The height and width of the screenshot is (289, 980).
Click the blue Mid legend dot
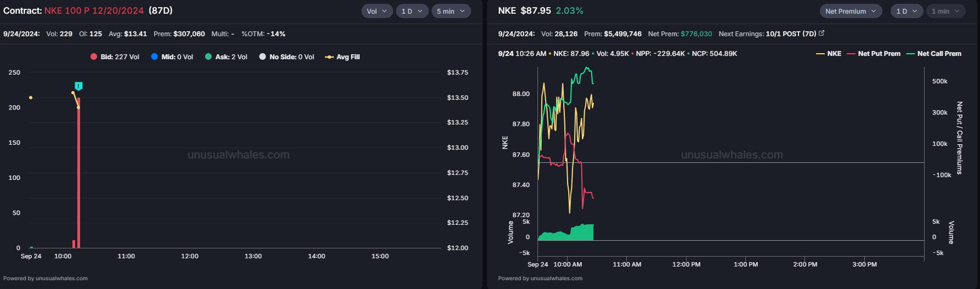[x=154, y=57]
